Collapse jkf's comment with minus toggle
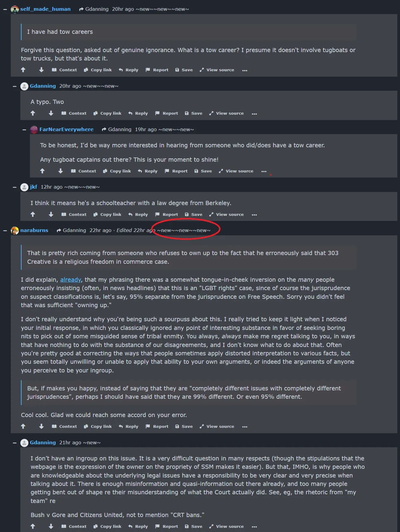The width and height of the screenshot is (400, 532). pos(15,187)
